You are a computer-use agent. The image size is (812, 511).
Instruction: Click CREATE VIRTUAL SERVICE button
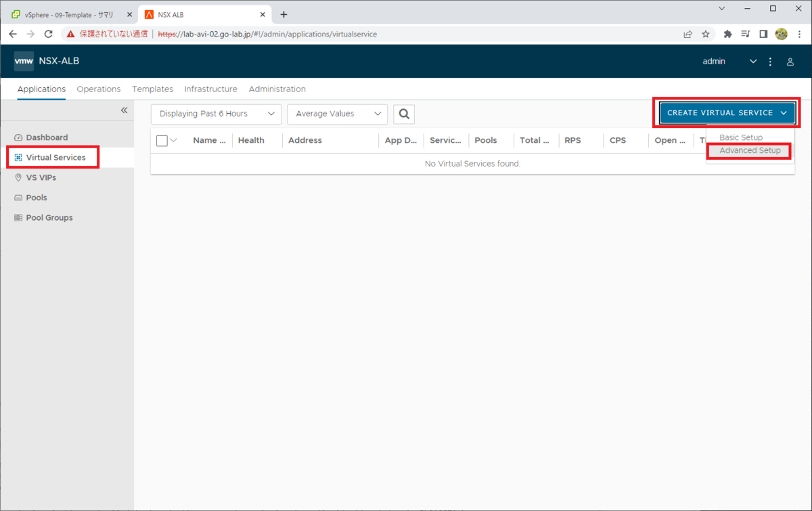[727, 113]
